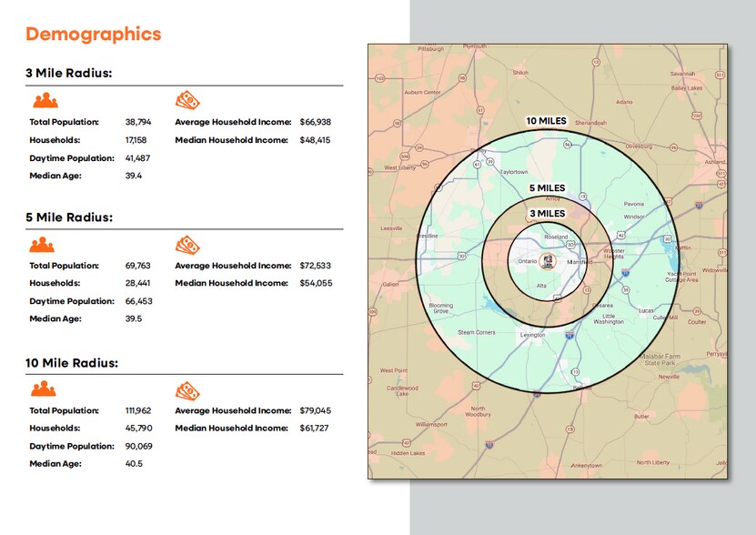This screenshot has height=535, width=756.
Task: Click the money icon under 10 Mile Radius
Action: click(x=187, y=389)
